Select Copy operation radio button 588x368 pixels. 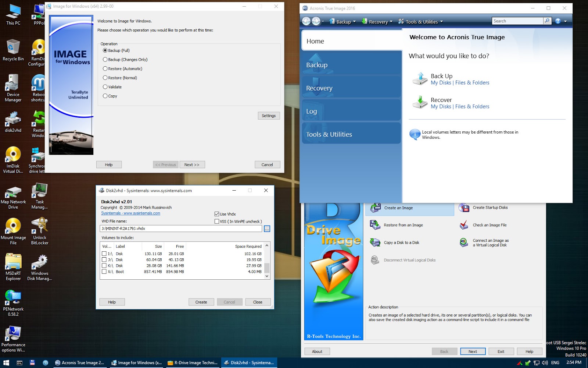pos(105,96)
